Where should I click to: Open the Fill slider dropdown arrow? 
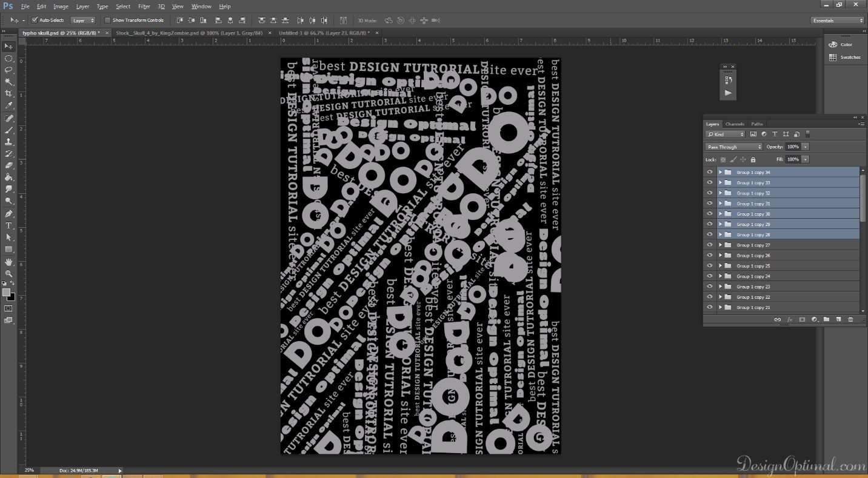click(x=806, y=159)
